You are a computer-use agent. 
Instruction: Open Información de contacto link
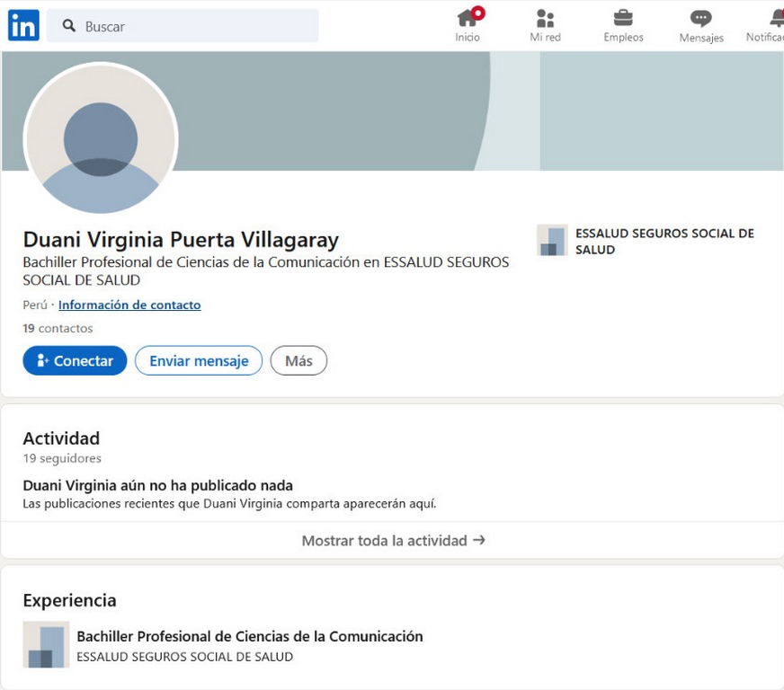[129, 305]
